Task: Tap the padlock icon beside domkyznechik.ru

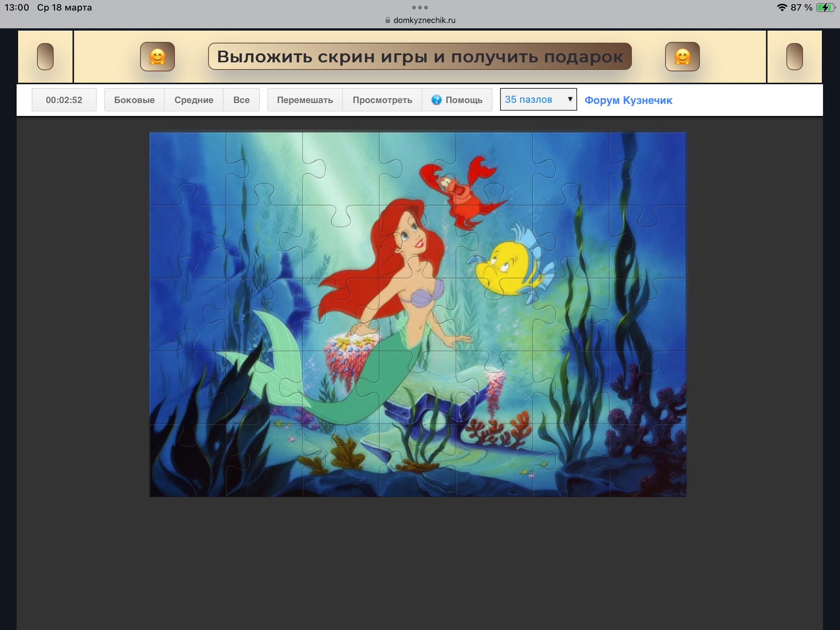Action: click(388, 20)
